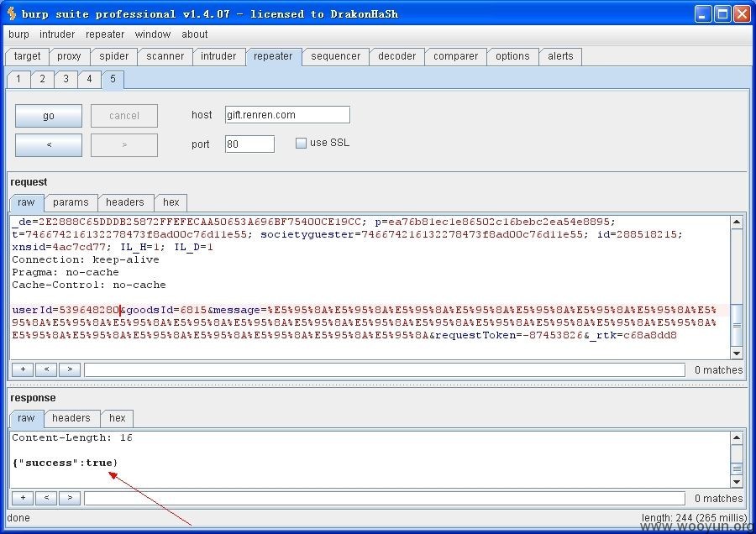
Task: Click the Cache-Control: no-cache header line
Action: click(x=89, y=285)
